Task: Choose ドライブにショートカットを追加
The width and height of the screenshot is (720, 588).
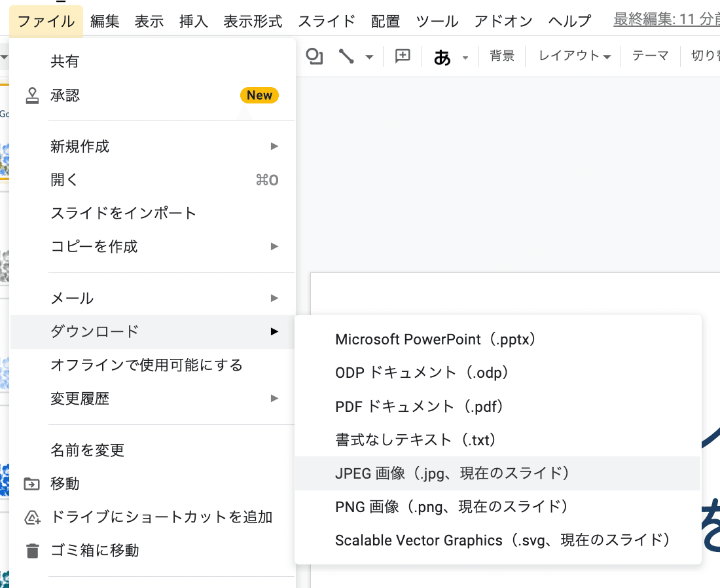Action: (x=152, y=517)
